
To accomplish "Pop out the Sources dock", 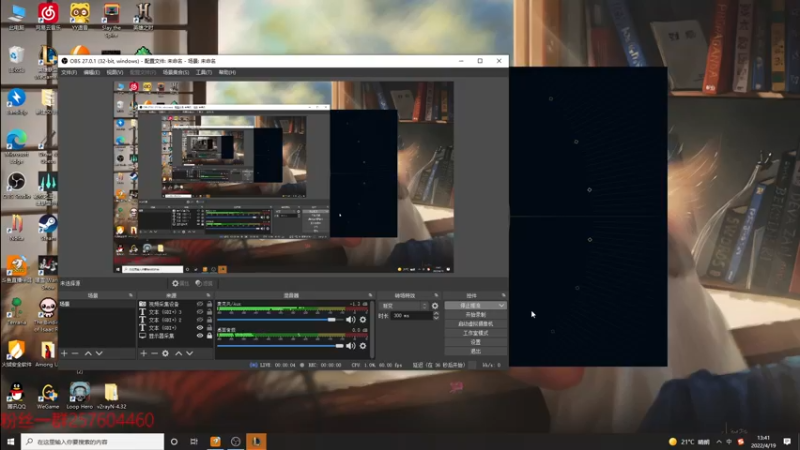I will point(208,295).
